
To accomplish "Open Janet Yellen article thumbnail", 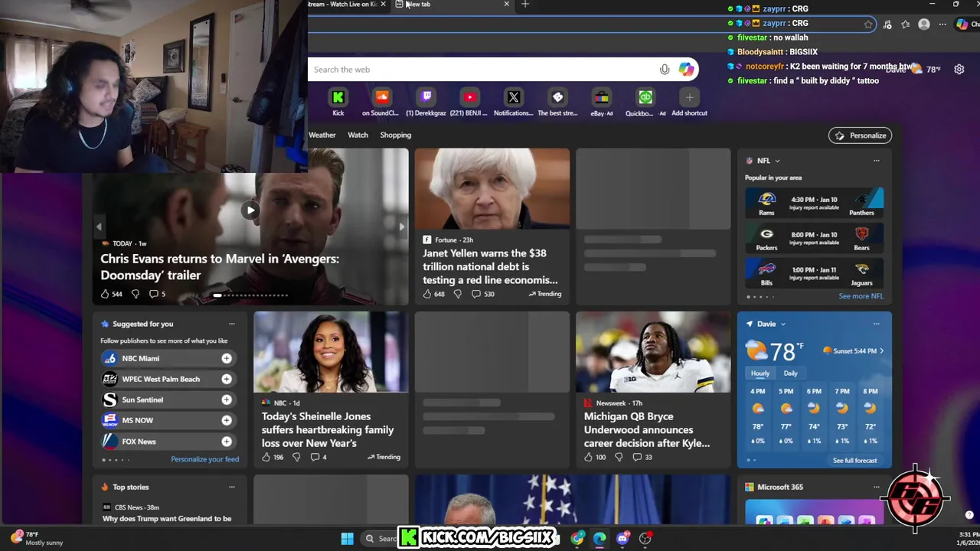I will pos(492,188).
